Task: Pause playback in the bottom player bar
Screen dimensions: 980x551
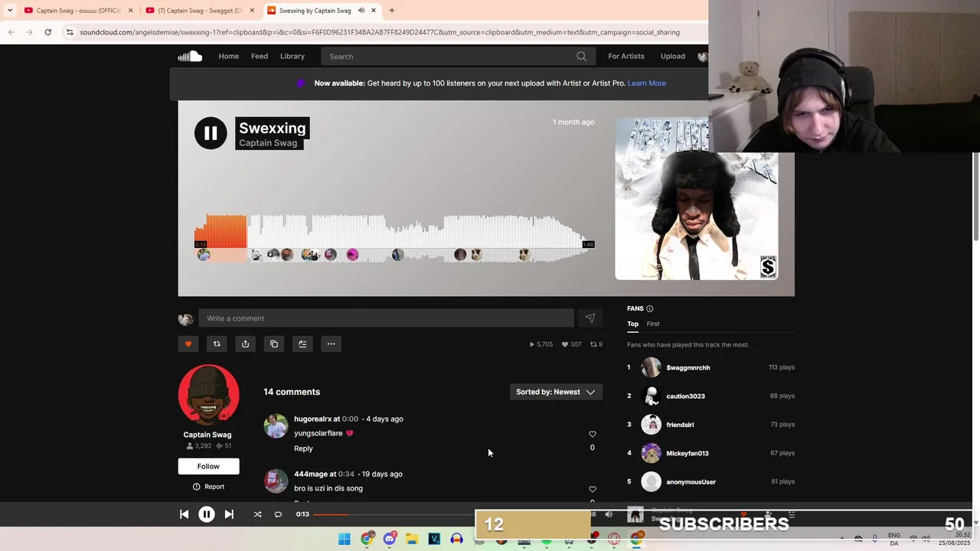Action: [x=207, y=514]
